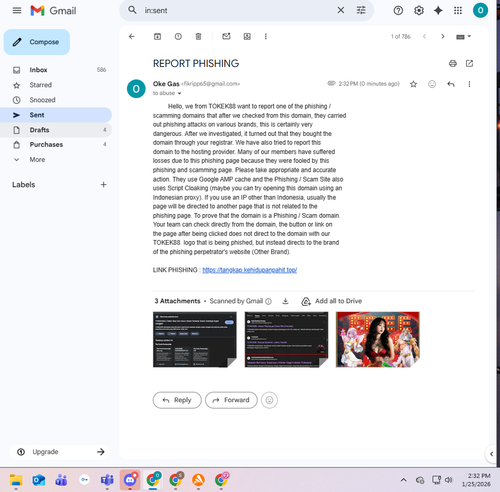500x492 pixels.
Task: Go to the next conversation (newer arrow)
Action: coord(443,36)
